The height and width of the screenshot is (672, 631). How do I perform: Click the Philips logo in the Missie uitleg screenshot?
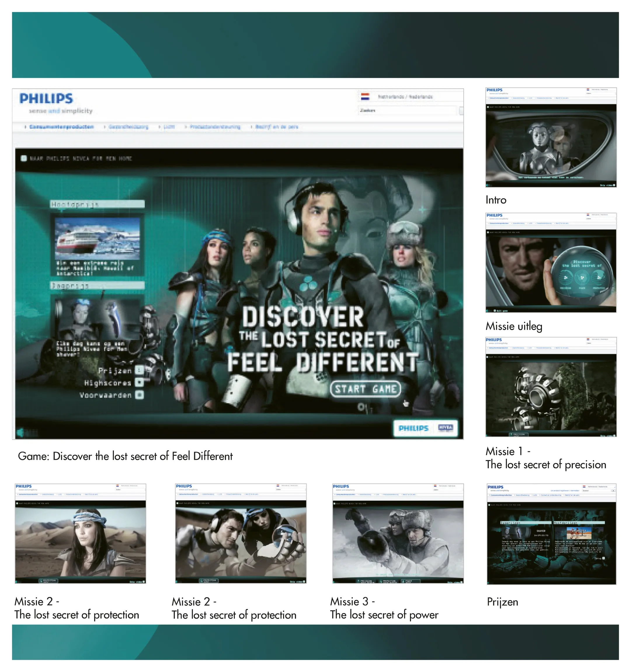pos(494,215)
